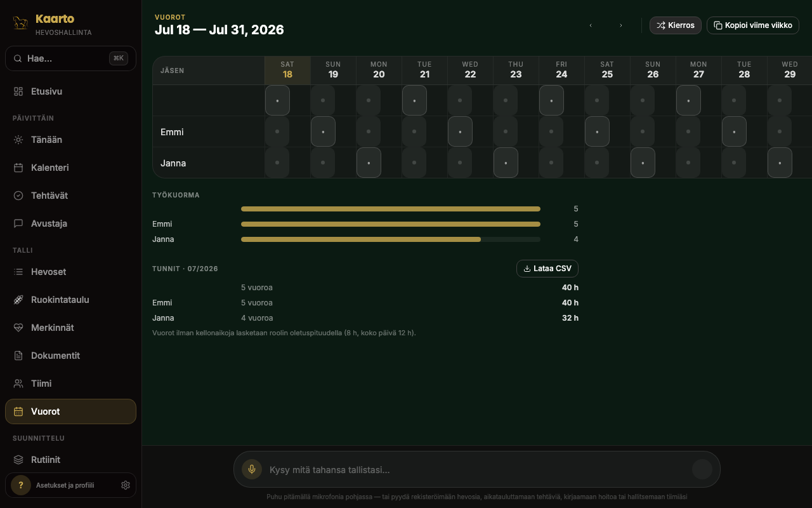Click the question-mark profile avatar

21,485
